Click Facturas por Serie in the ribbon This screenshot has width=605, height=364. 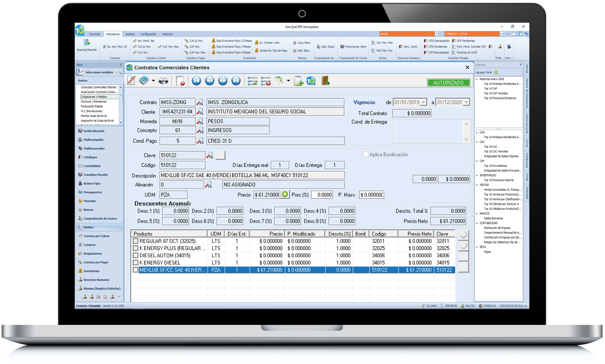[353, 47]
